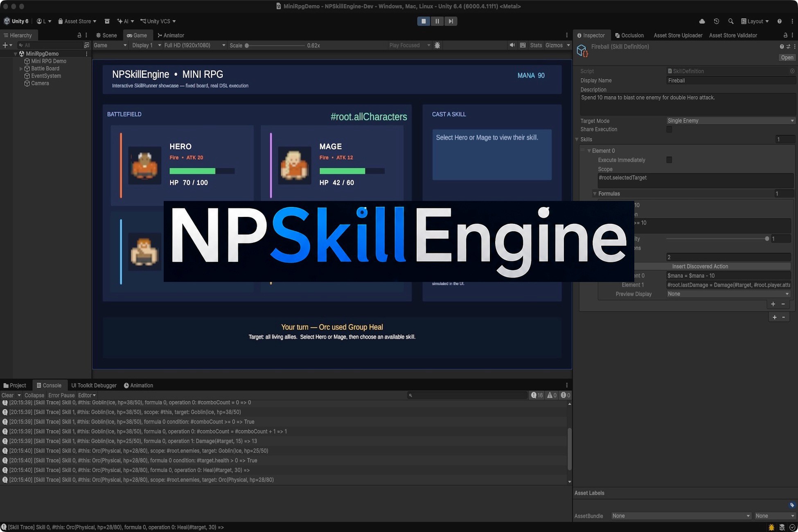Toggle the console info message count filter
Screen dimensions: 798x532
point(537,395)
